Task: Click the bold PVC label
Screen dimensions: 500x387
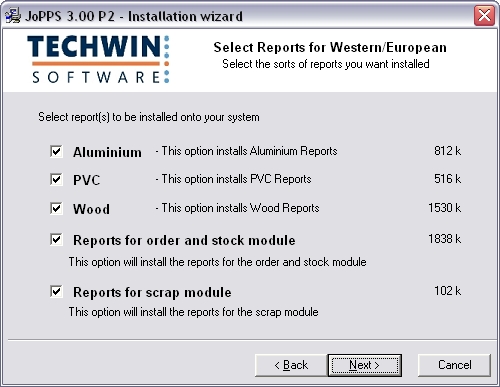Action: 87,180
